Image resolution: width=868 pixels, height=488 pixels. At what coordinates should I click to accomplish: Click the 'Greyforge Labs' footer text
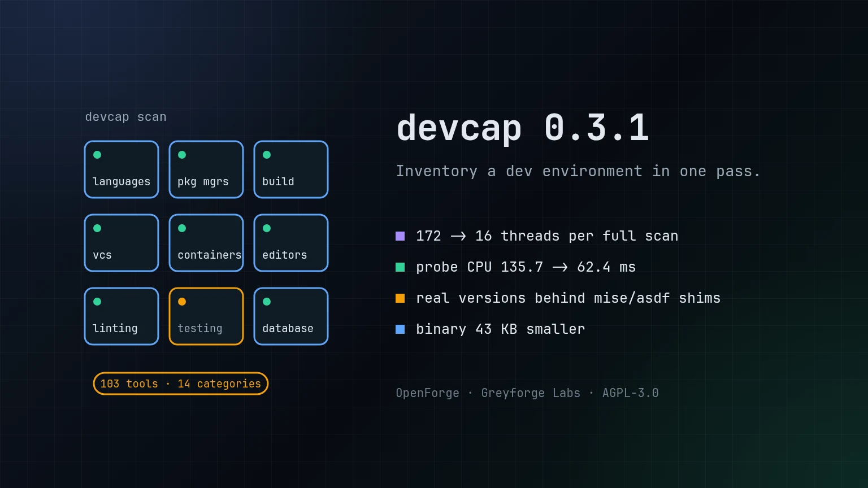click(x=531, y=393)
